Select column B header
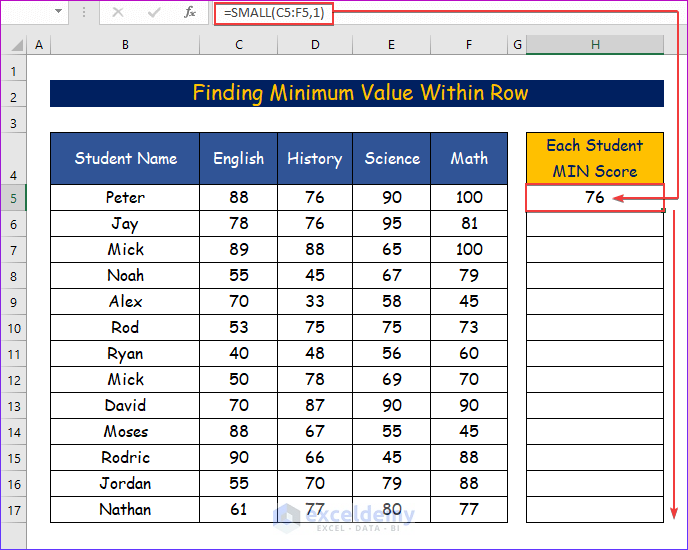688x550 pixels. (x=125, y=45)
